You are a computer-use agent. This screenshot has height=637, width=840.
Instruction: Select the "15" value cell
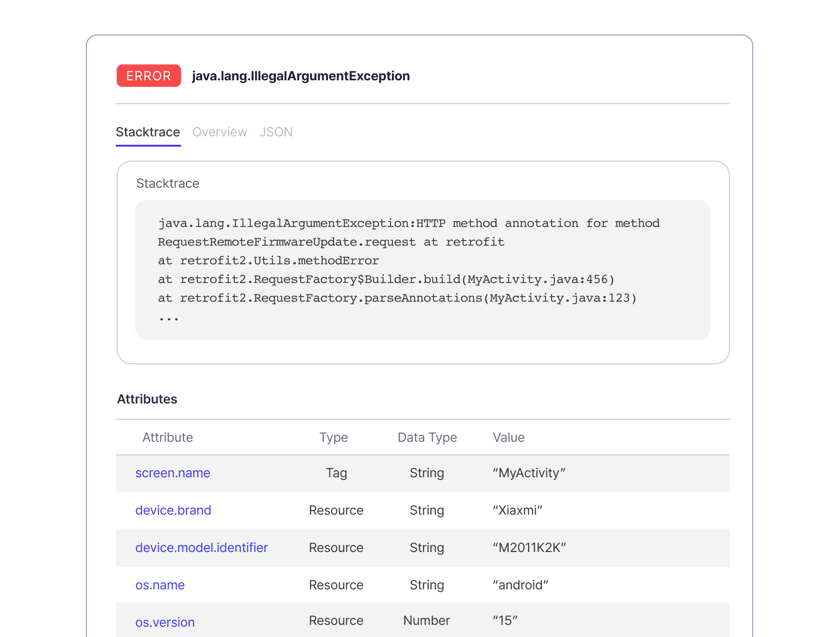[505, 621]
